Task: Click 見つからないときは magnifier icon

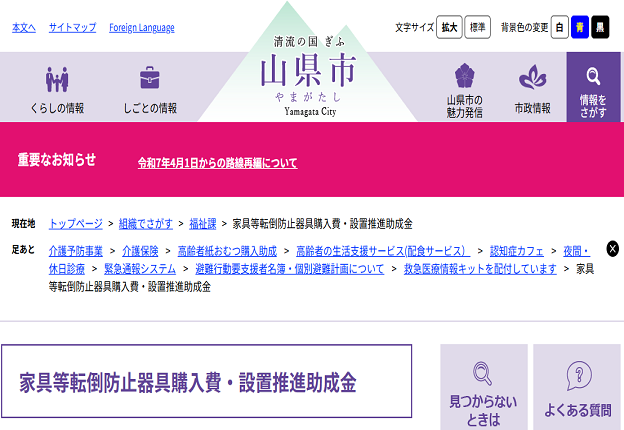Action: click(x=483, y=375)
